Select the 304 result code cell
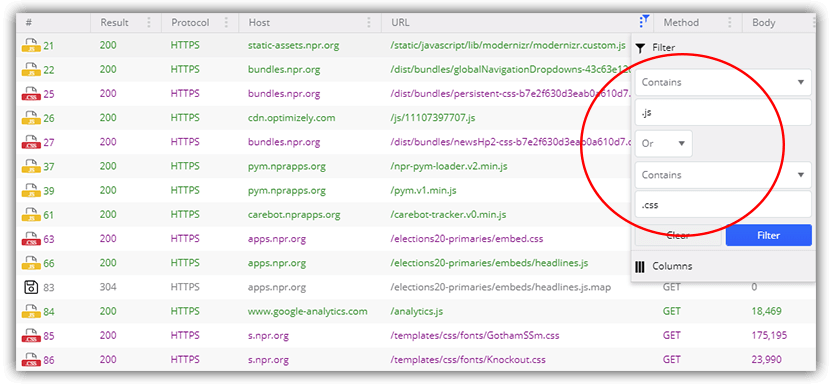The image size is (834, 388). [108, 287]
